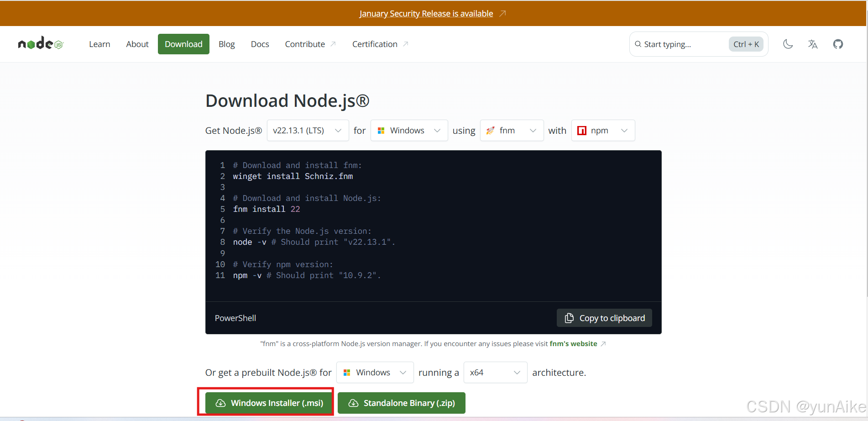Click the PowerShell label below the code
Screen dimensions: 868x421
tap(235, 318)
